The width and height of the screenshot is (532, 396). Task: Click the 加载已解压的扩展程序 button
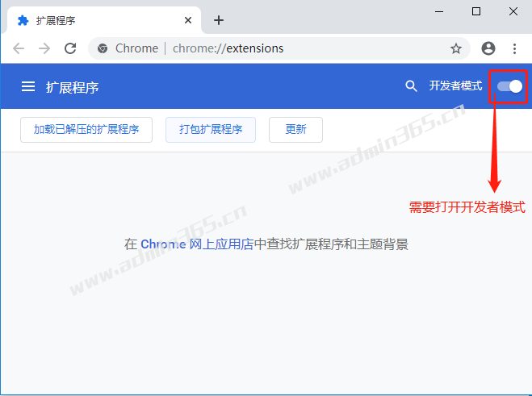tap(86, 130)
